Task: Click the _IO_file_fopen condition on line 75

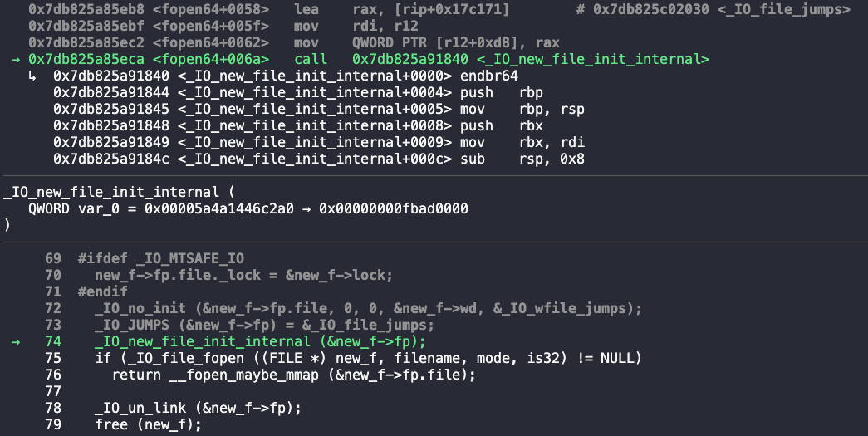Action: 368,358
